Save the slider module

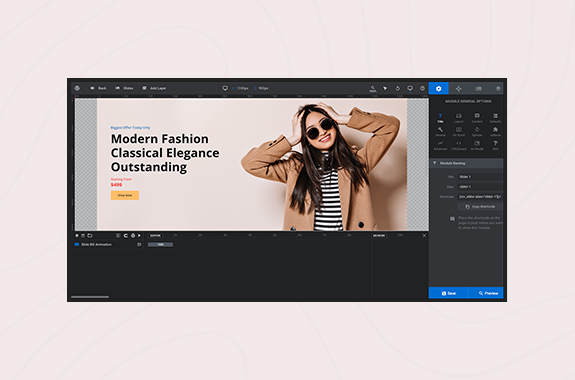tap(448, 293)
